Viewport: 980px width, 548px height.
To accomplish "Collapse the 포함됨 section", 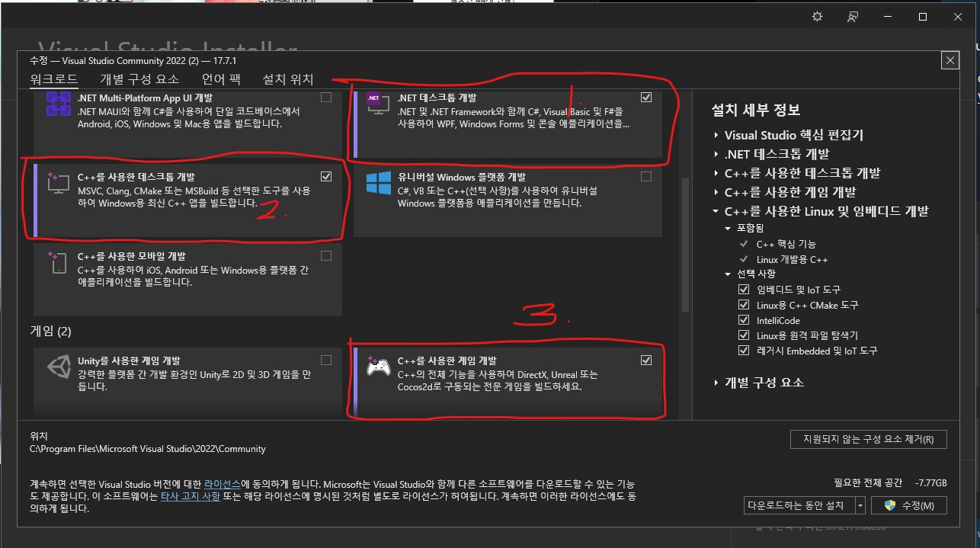I will pos(728,228).
